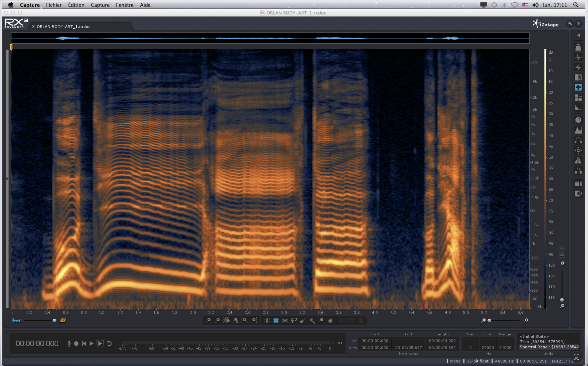
Task: Open the Fichier menu
Action: pos(53,5)
